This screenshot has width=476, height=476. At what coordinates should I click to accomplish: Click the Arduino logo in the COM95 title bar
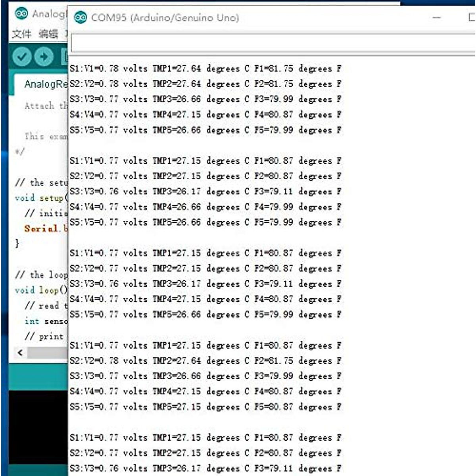(x=81, y=17)
